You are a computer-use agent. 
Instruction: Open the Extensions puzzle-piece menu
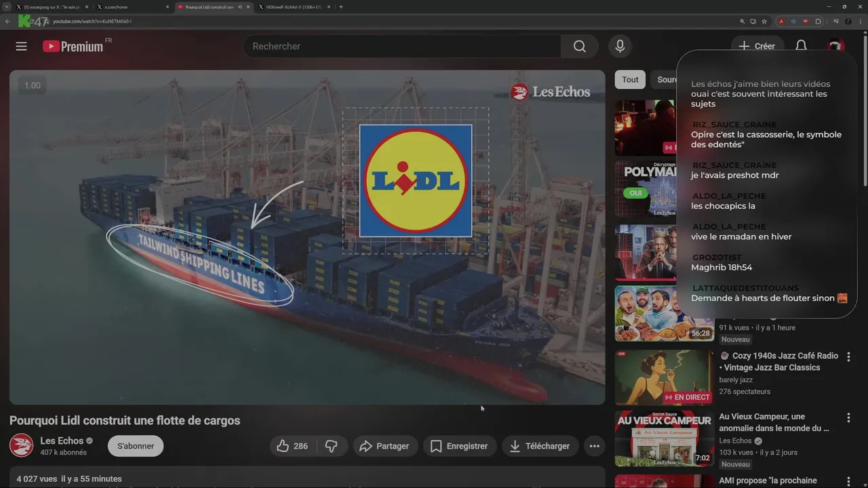(818, 21)
